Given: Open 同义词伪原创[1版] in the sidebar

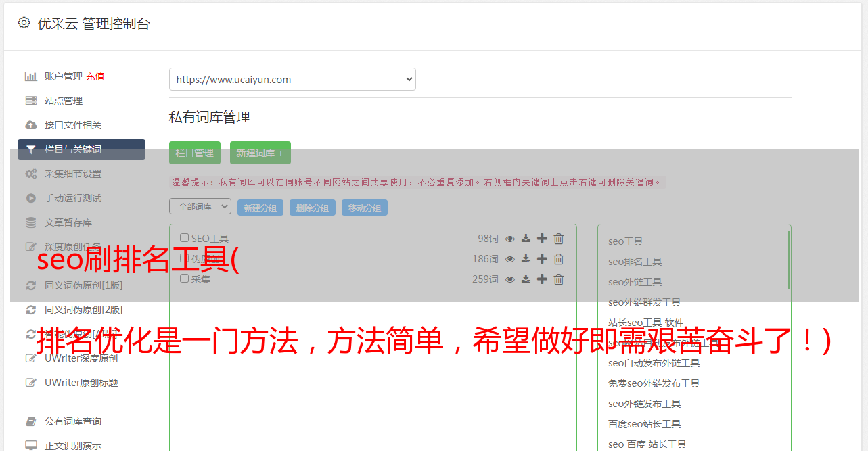Looking at the screenshot, I should click(84, 285).
